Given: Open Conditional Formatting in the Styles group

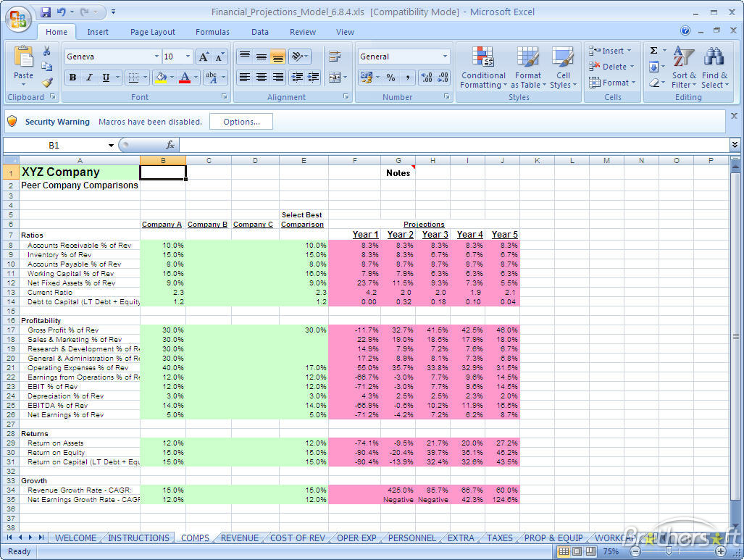Looking at the screenshot, I should click(x=482, y=67).
